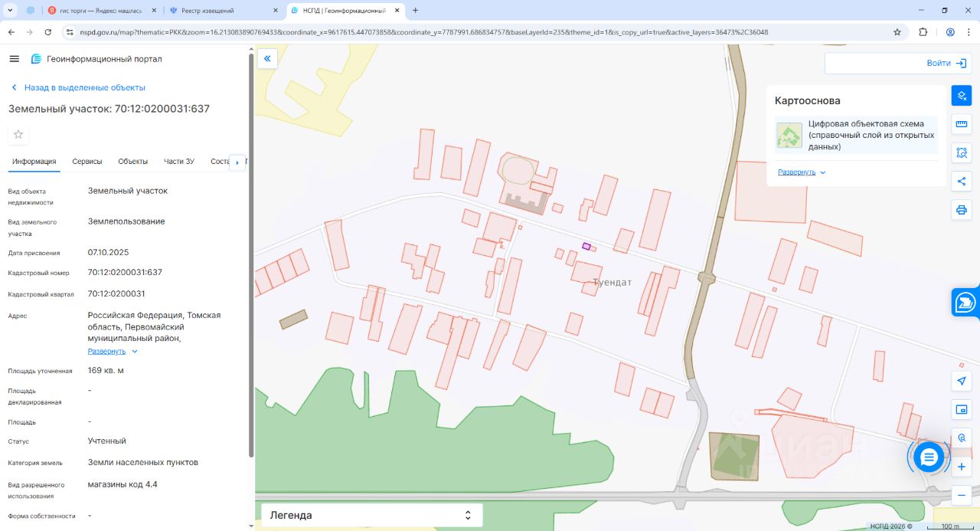Expand the address via Развернуть link
The height and width of the screenshot is (531, 980).
pos(113,351)
